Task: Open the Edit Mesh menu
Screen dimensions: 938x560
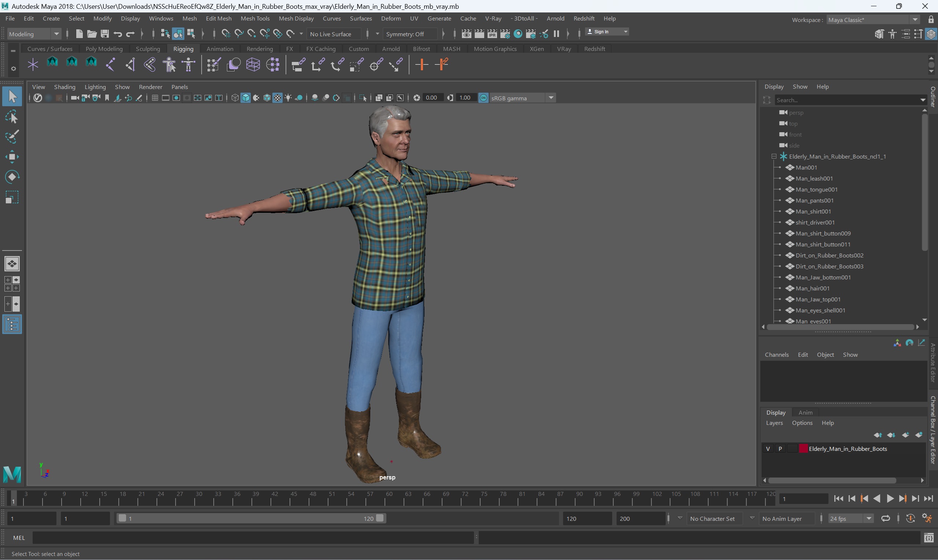Action: [x=218, y=18]
